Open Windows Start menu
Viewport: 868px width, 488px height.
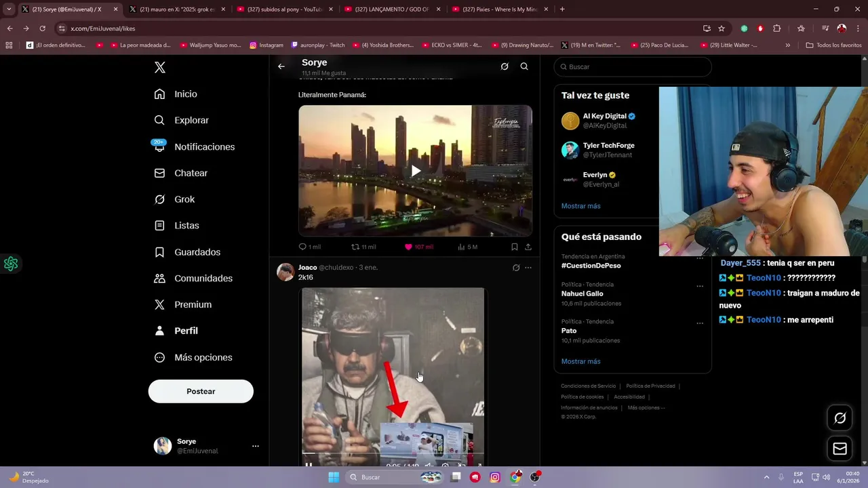coord(334,477)
